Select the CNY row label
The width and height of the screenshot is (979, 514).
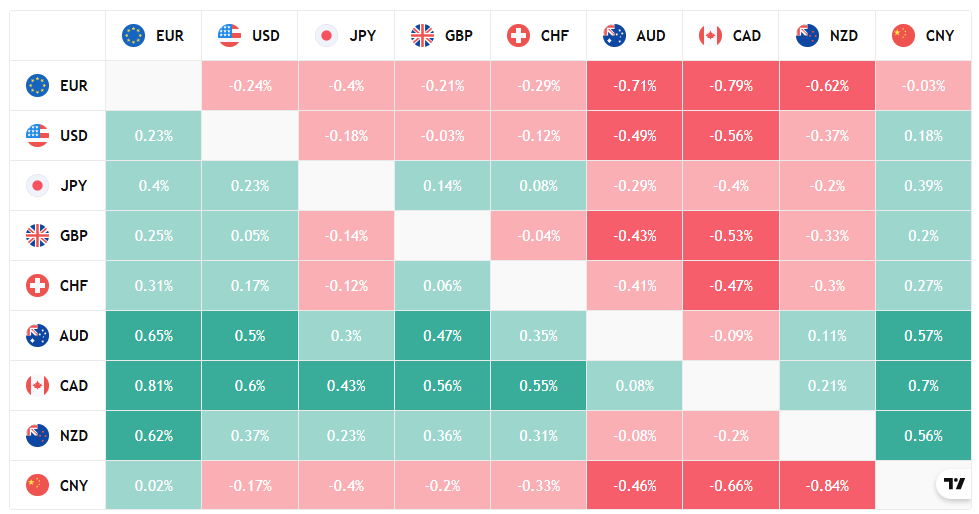[x=74, y=486]
